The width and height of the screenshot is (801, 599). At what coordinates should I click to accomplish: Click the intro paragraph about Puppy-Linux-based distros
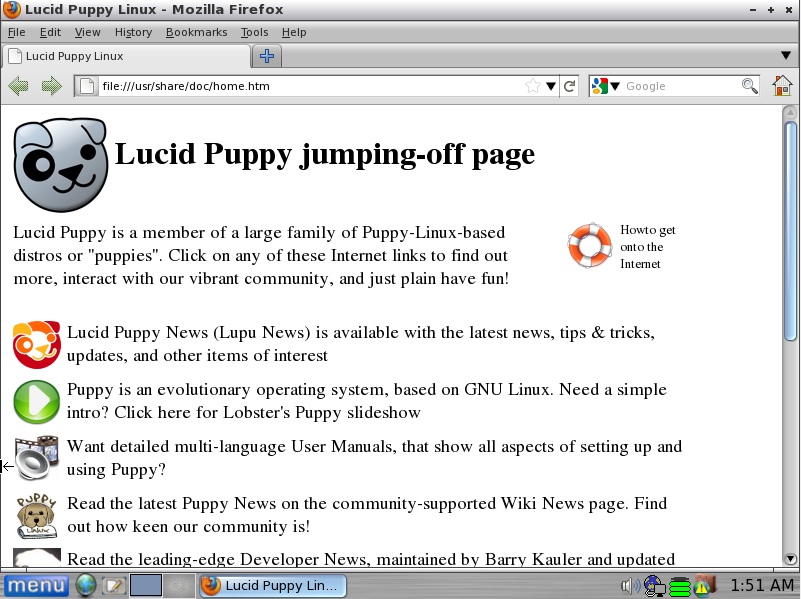coord(261,255)
